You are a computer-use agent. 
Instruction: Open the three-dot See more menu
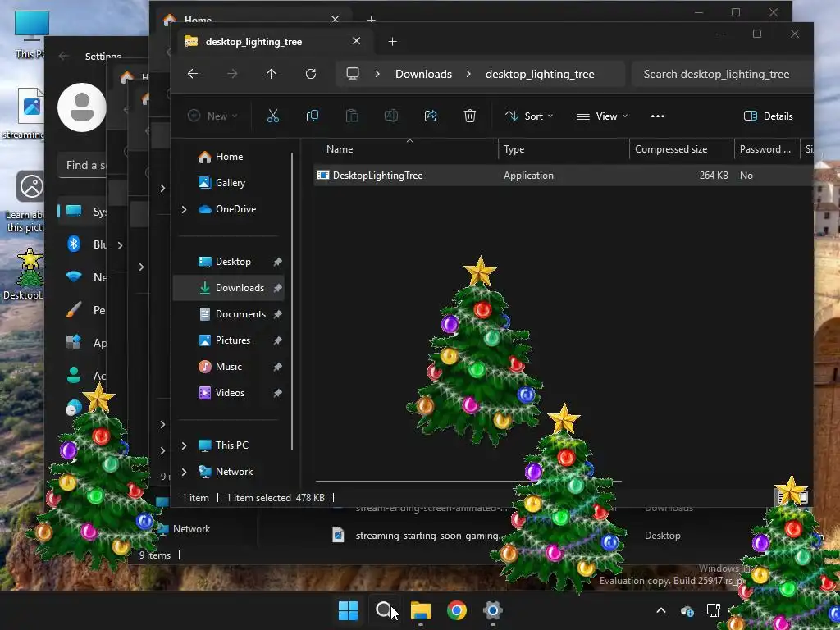(658, 116)
